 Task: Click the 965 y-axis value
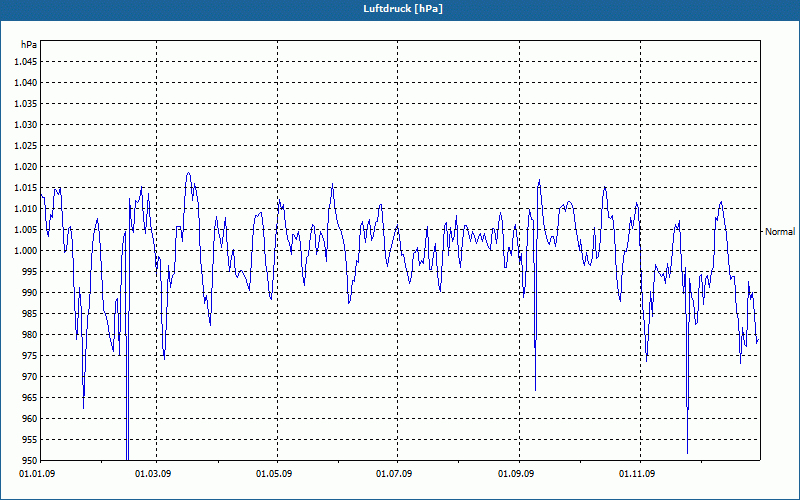(x=31, y=397)
